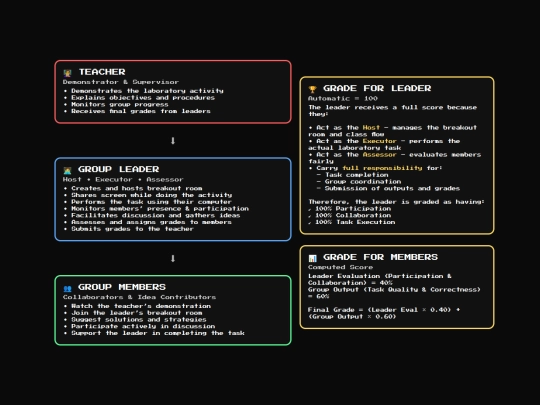Click the highlighted word 'Executor' in leader grade
Screen dimensions: 540x405
380,141
